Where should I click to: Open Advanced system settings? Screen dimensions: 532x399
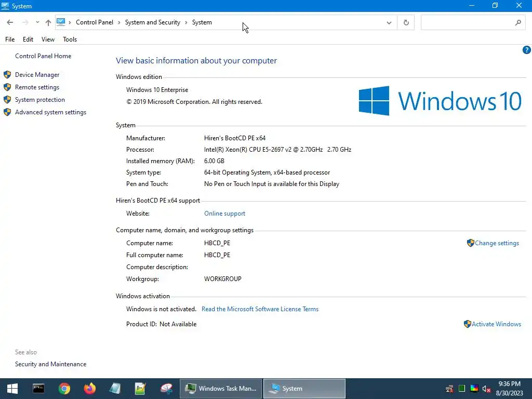coord(50,112)
